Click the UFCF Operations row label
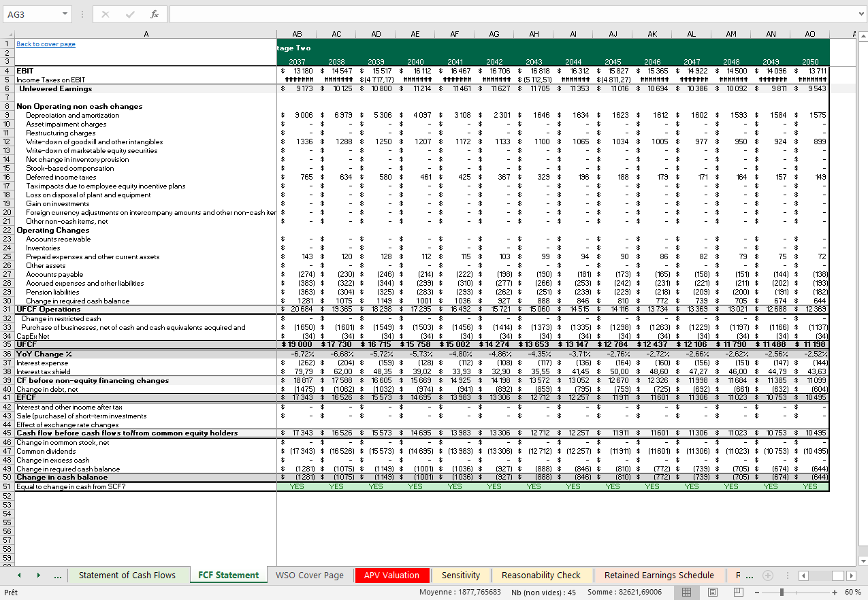The width and height of the screenshot is (868, 600). [48, 310]
